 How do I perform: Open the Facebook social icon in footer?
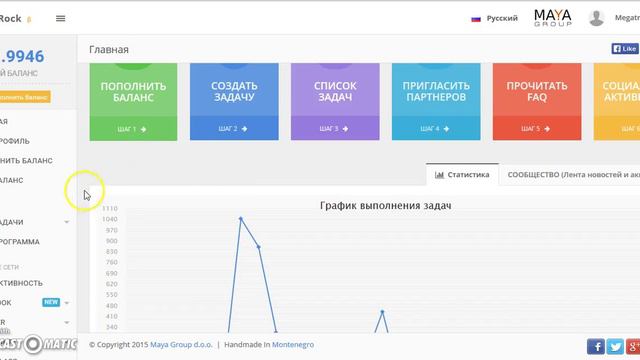click(x=596, y=347)
